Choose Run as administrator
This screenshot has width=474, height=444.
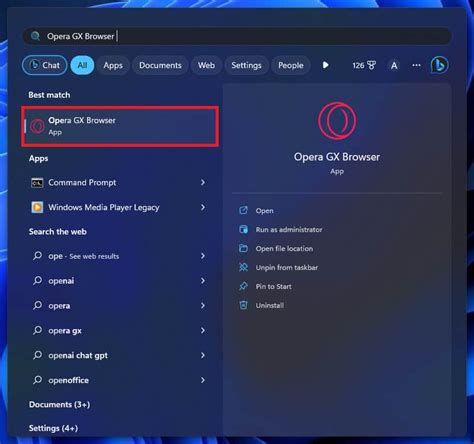pos(289,230)
